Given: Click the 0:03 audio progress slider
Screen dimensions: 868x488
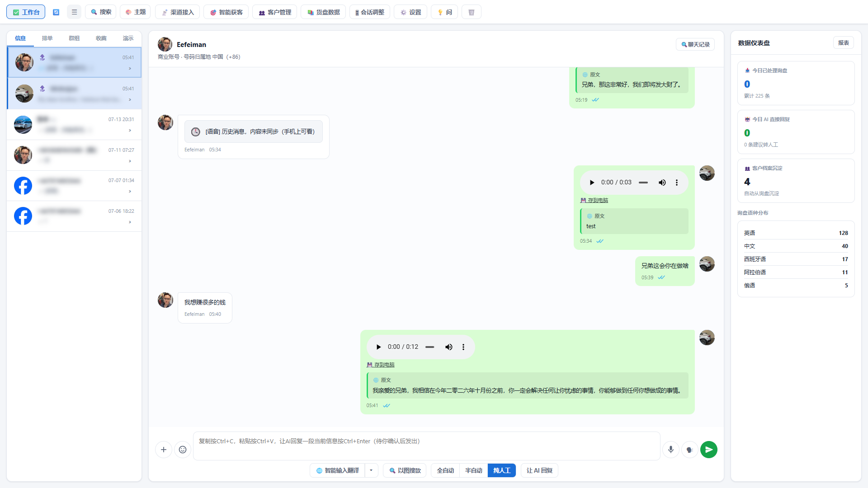Looking at the screenshot, I should (x=643, y=183).
